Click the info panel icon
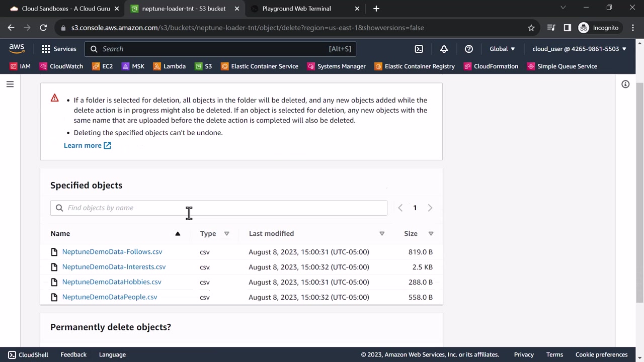The height and width of the screenshot is (362, 644). coord(625,84)
